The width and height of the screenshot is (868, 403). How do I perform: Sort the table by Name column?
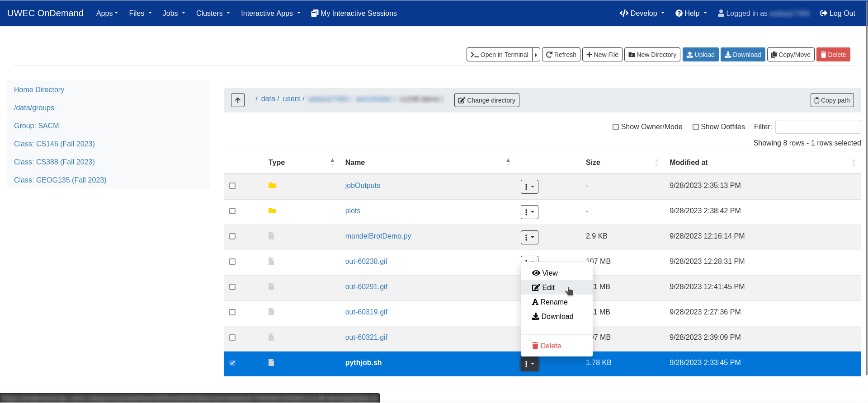(355, 163)
